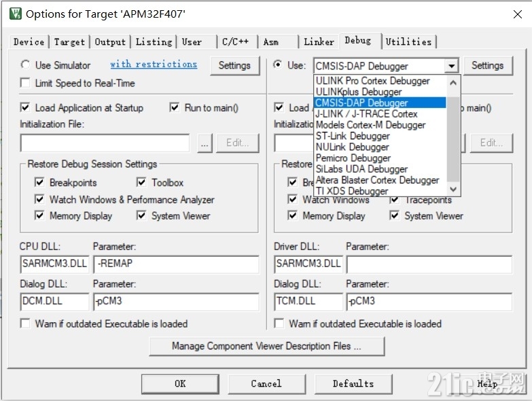532x401 pixels.
Task: Toggle hardware-side System Viewer checkbox
Action: click(394, 215)
